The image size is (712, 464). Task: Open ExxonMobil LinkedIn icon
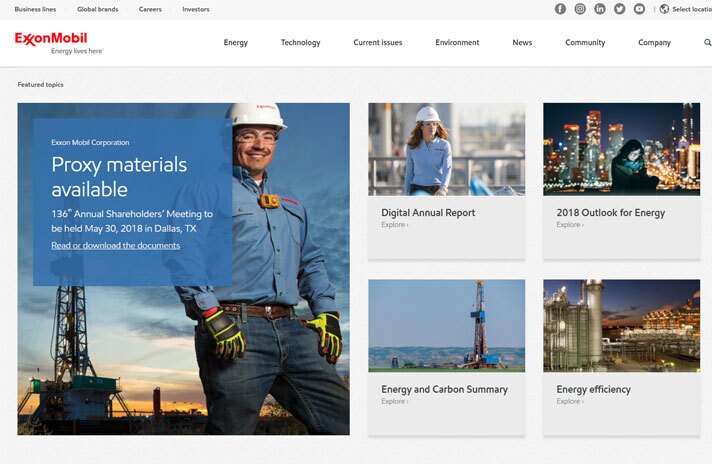[x=600, y=9]
